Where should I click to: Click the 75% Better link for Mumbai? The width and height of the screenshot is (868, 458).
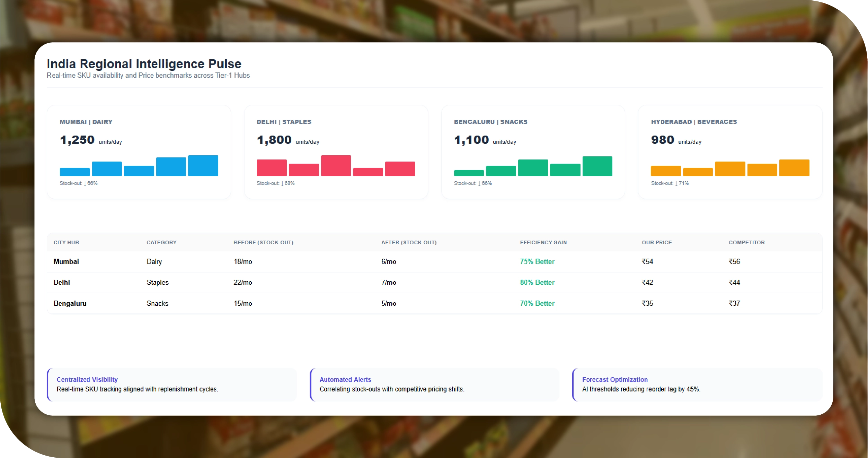537,261
